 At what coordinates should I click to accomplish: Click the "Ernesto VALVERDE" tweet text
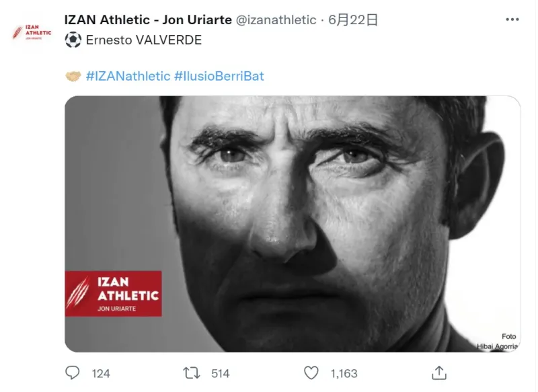pos(144,40)
